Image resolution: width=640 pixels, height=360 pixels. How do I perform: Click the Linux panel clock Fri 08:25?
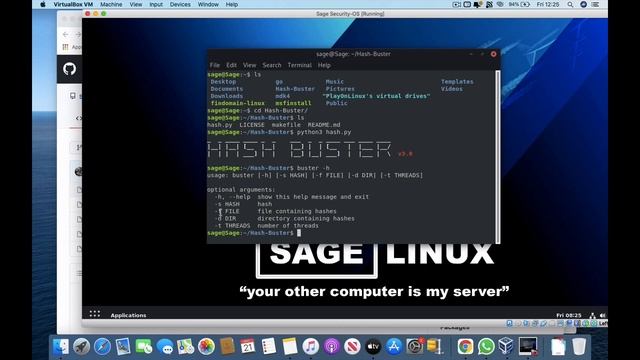click(x=569, y=315)
